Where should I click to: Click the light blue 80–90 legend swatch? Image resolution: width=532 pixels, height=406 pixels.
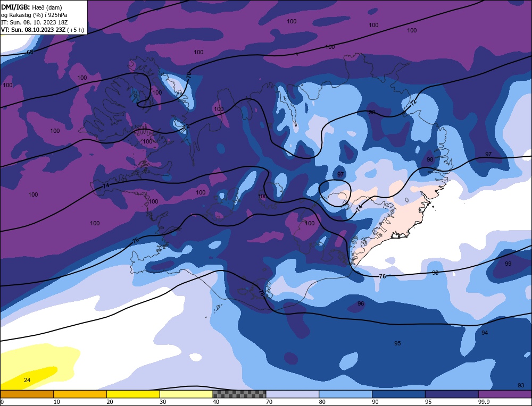[x=345, y=394]
